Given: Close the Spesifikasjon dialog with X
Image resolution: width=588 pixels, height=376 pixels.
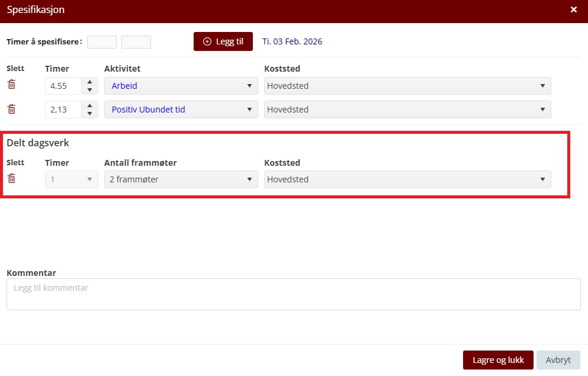Looking at the screenshot, I should [573, 9].
